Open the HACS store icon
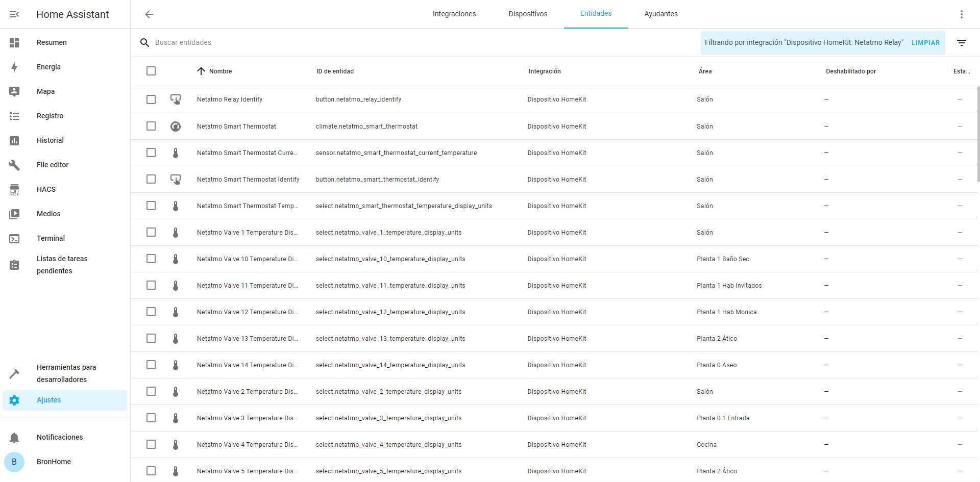 point(14,190)
